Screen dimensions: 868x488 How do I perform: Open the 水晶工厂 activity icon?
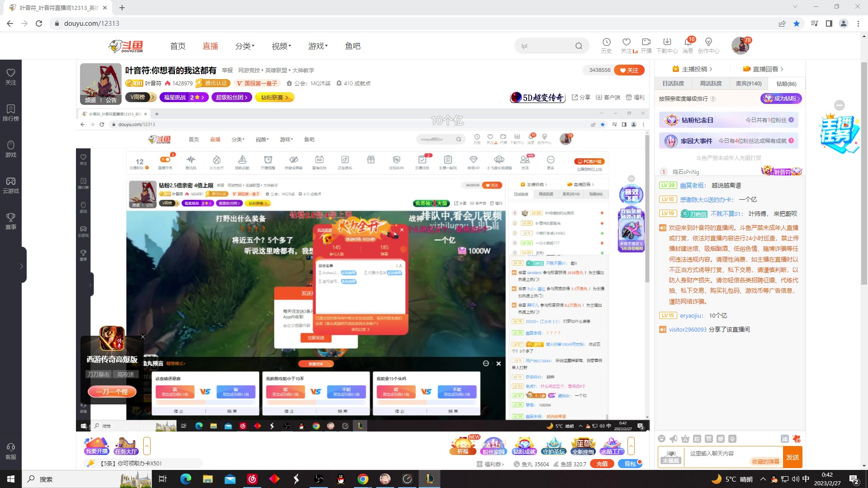(x=612, y=446)
